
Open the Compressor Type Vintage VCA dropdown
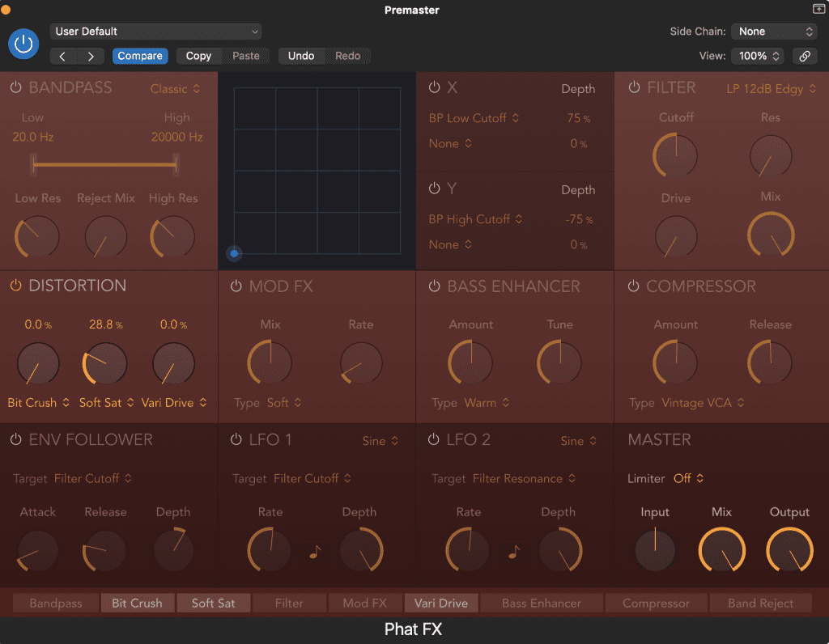click(x=704, y=403)
